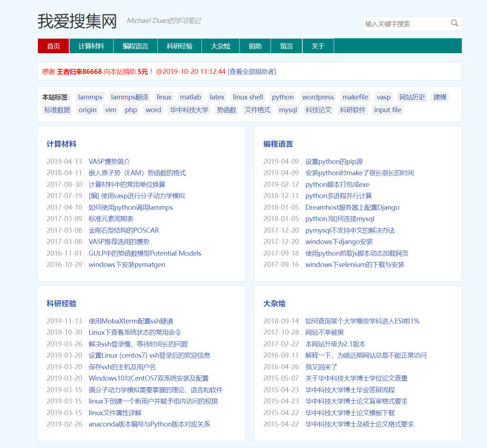487x448 pixels.
Task: Open the 计算材料 navigation tab
Action: (x=91, y=46)
